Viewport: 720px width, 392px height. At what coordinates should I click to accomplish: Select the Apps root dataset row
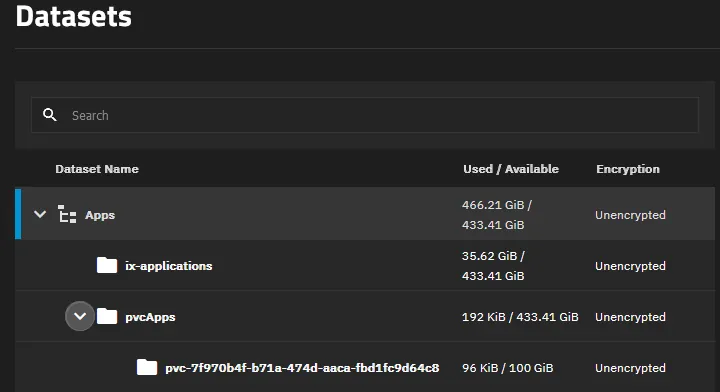point(365,214)
